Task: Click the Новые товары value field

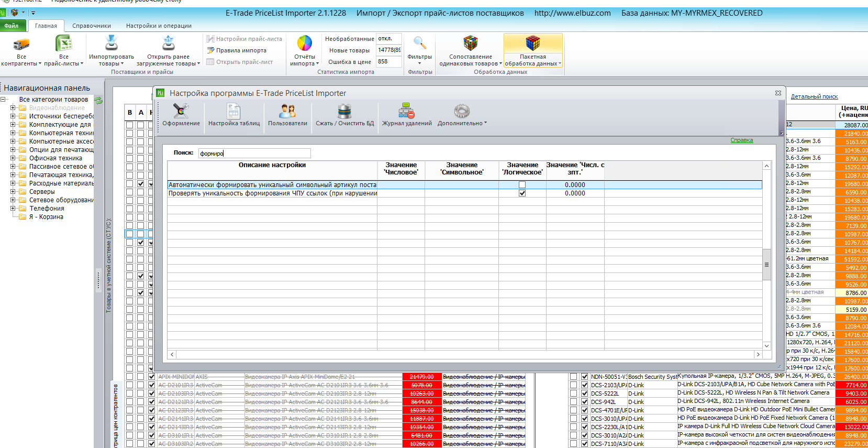Action: point(389,50)
